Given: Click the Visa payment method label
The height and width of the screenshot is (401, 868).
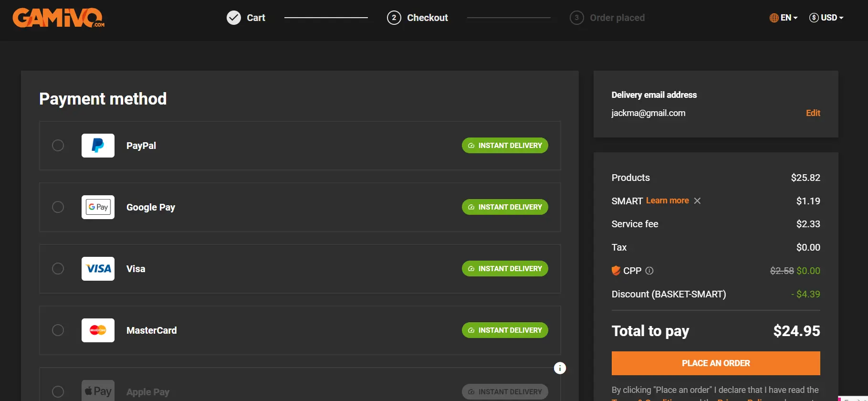Looking at the screenshot, I should [136, 269].
